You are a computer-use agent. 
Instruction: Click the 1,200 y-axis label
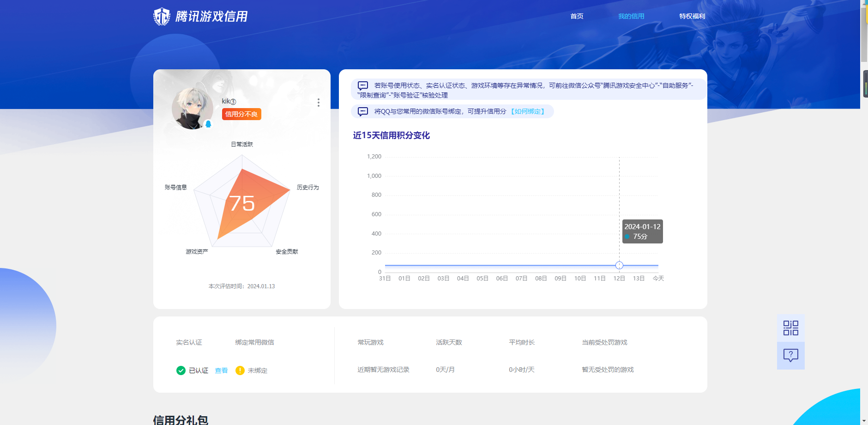pyautogui.click(x=374, y=157)
